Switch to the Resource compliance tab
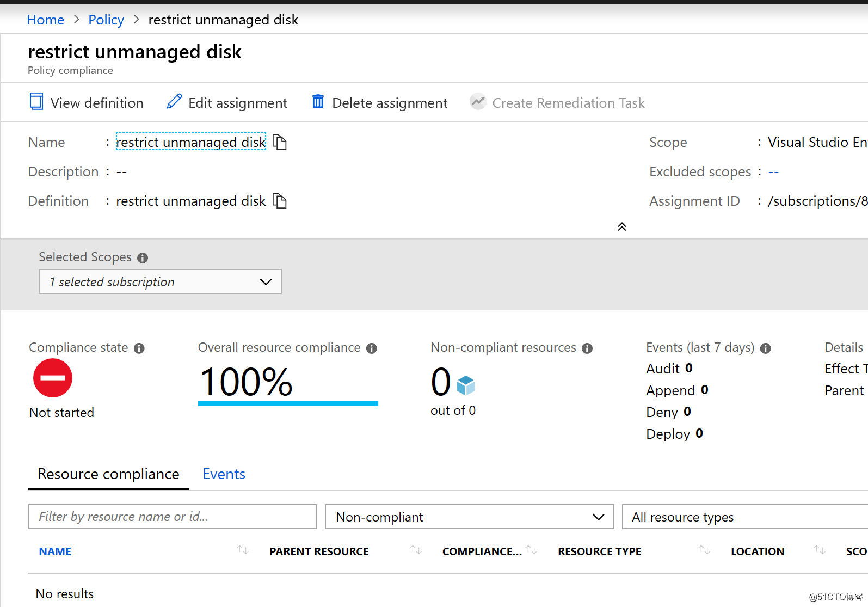This screenshot has width=868, height=607. (108, 474)
